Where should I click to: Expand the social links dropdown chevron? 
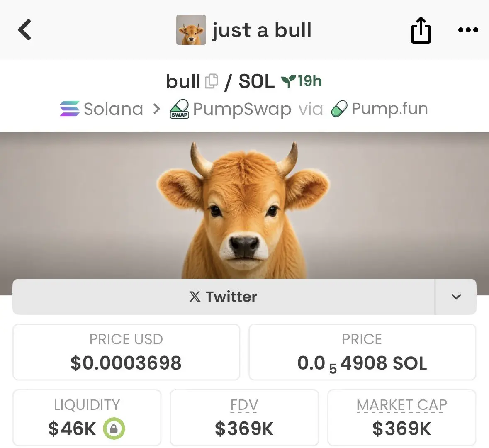[x=456, y=297]
